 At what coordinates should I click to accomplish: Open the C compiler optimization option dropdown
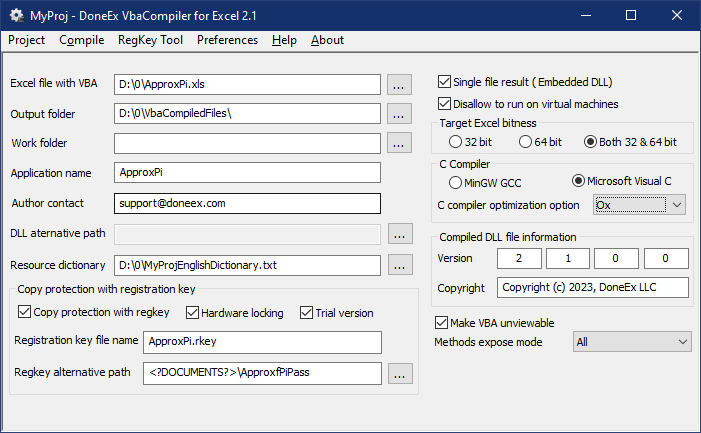(x=639, y=205)
